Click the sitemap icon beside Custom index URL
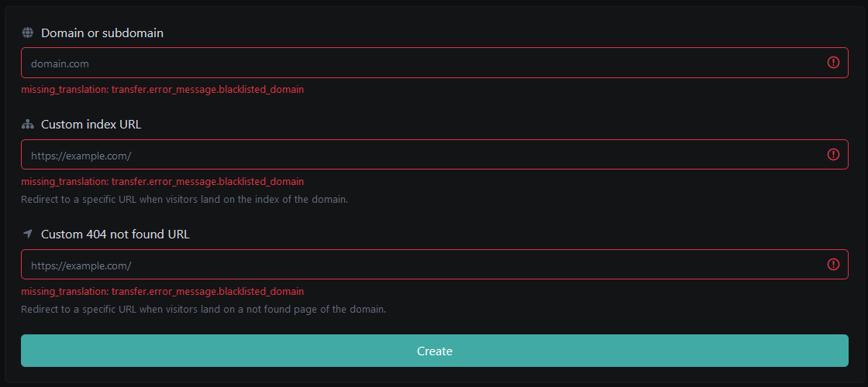 click(28, 125)
